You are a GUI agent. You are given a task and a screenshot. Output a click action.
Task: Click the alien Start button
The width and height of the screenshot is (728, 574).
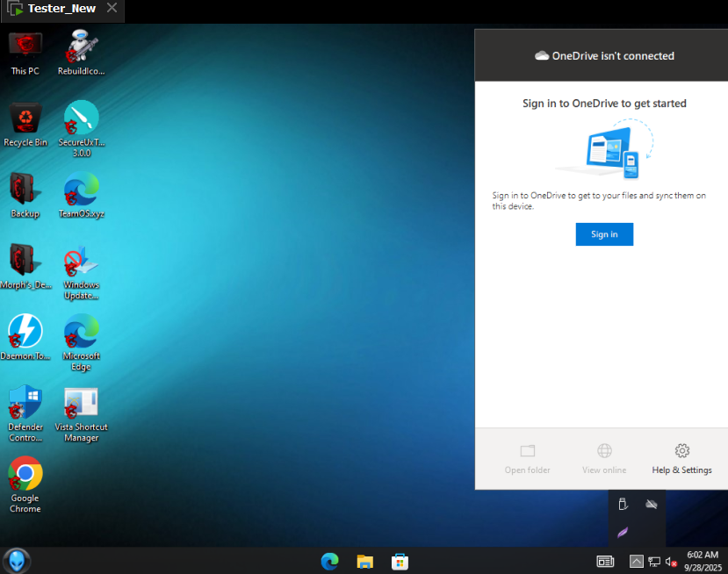(x=17, y=560)
